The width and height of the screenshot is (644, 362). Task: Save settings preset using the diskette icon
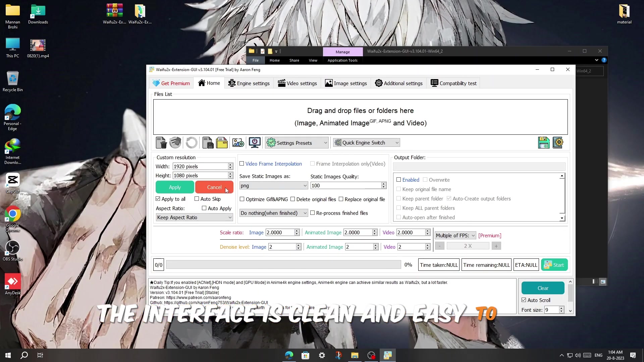[543, 142]
